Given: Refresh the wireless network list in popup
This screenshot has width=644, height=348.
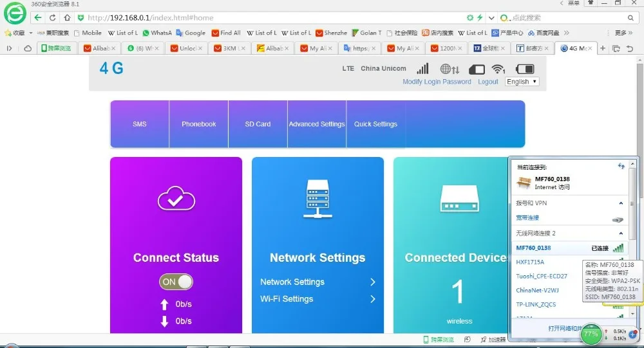Looking at the screenshot, I should click(621, 166).
